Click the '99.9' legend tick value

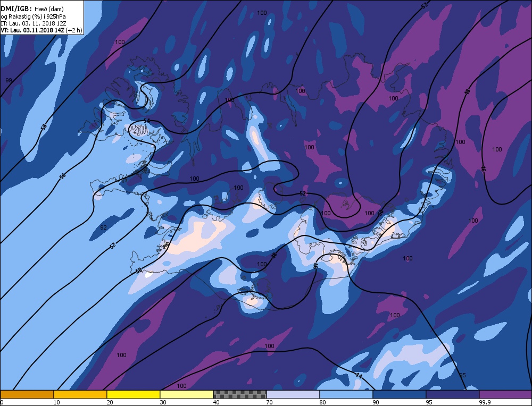coord(484,402)
